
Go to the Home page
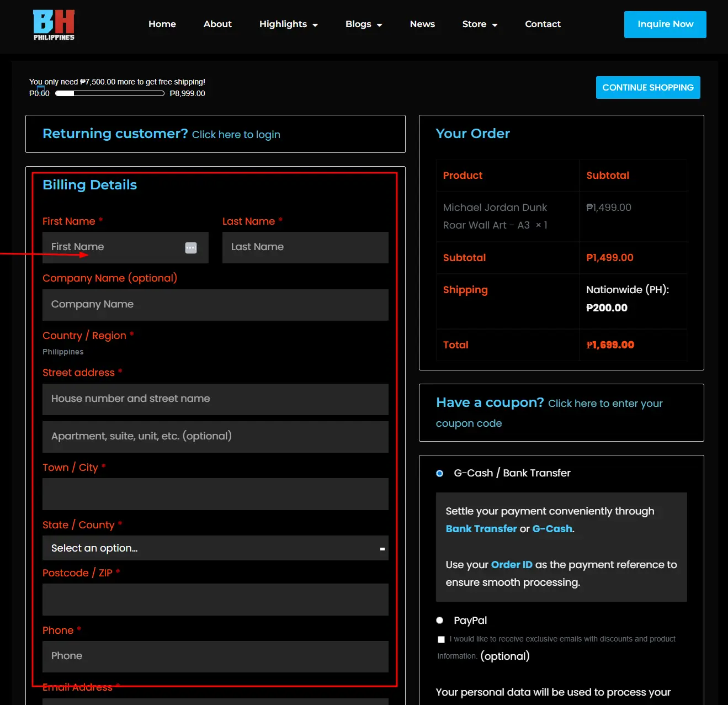coord(162,24)
